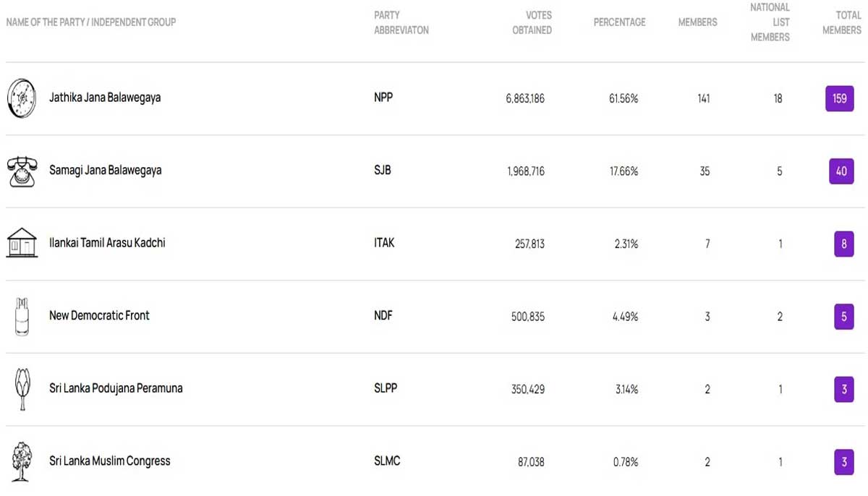Click the National List Members column header
This screenshot has width=868, height=496.
pyautogui.click(x=770, y=22)
